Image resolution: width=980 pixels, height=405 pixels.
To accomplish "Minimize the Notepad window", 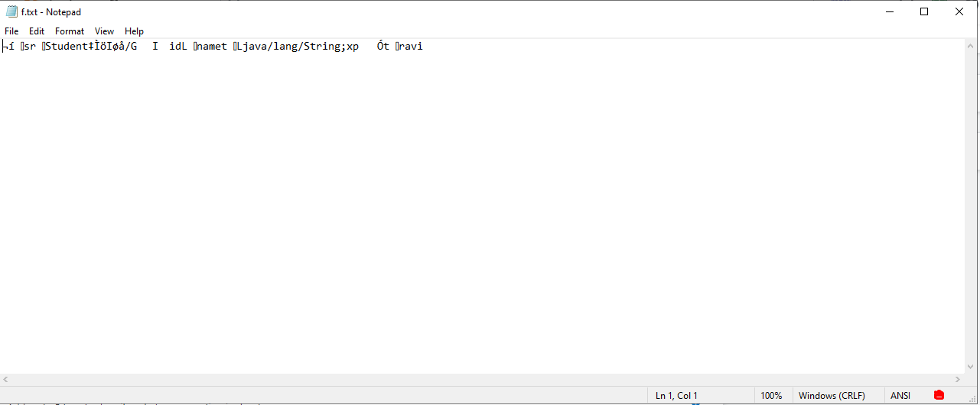I will pyautogui.click(x=890, y=11).
